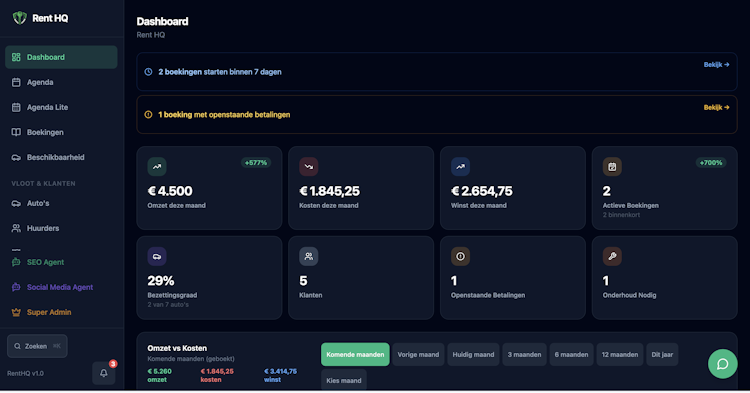Click the Omzet deze maand trend-up icon

coord(157,166)
